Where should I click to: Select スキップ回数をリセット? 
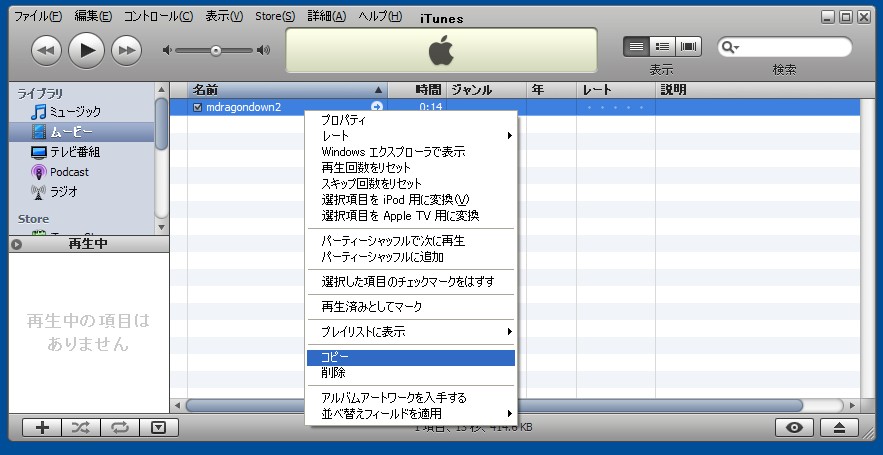(x=411, y=184)
